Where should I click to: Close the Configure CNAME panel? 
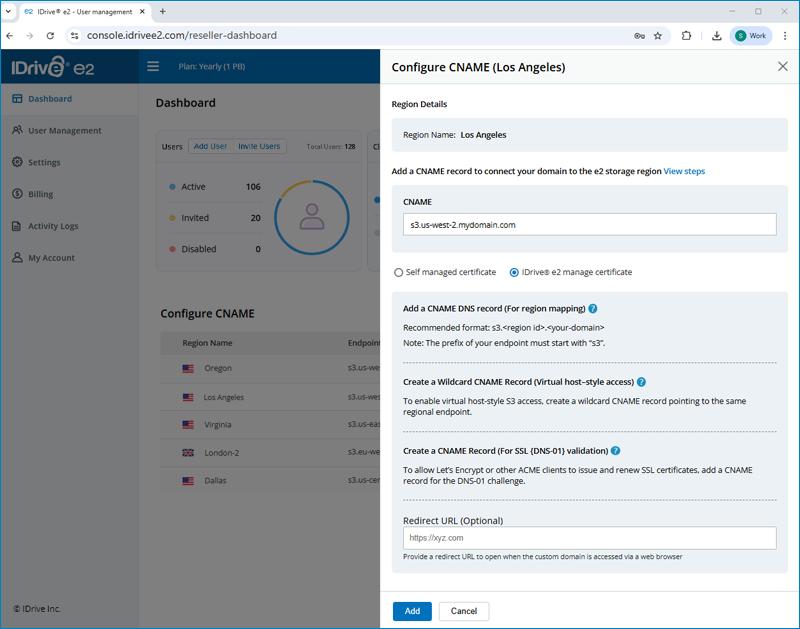(782, 66)
